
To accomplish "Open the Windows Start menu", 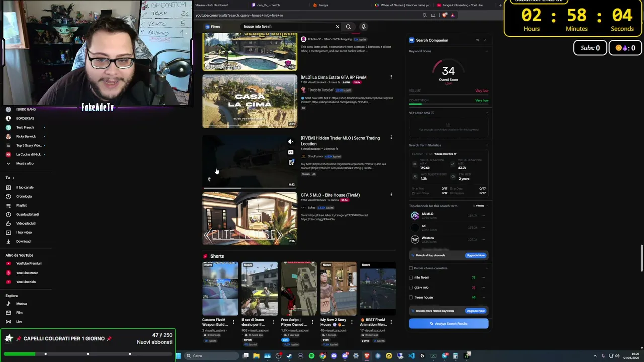I will tap(178, 356).
